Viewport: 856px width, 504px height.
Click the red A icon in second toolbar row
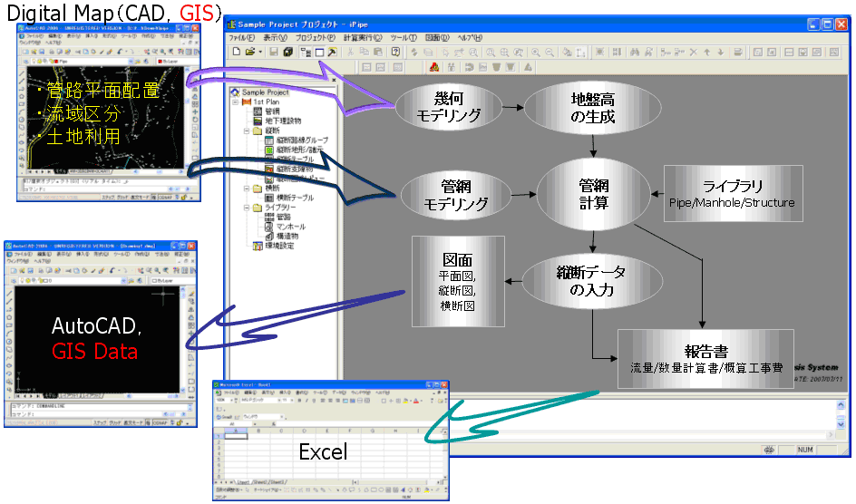pyautogui.click(x=434, y=67)
